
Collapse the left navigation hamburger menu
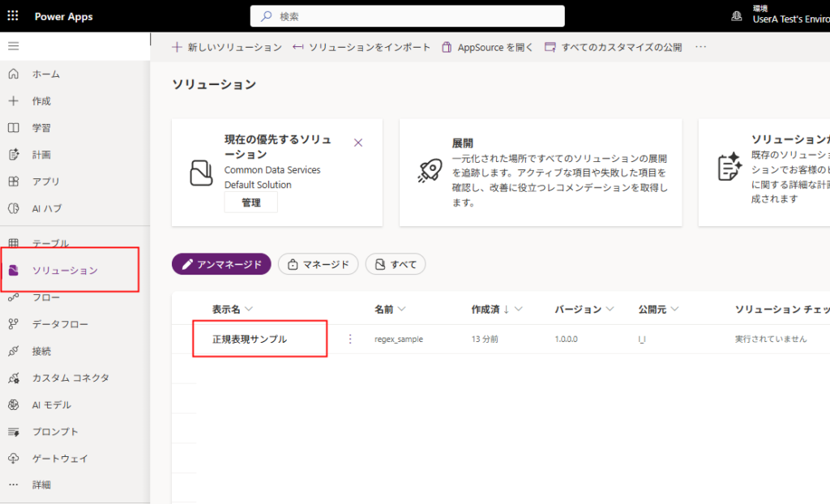13,46
